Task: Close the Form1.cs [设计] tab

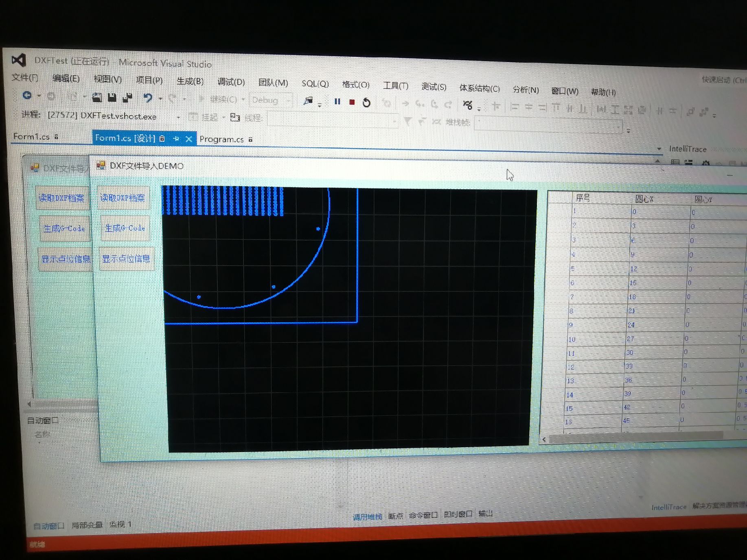Action: click(x=188, y=139)
